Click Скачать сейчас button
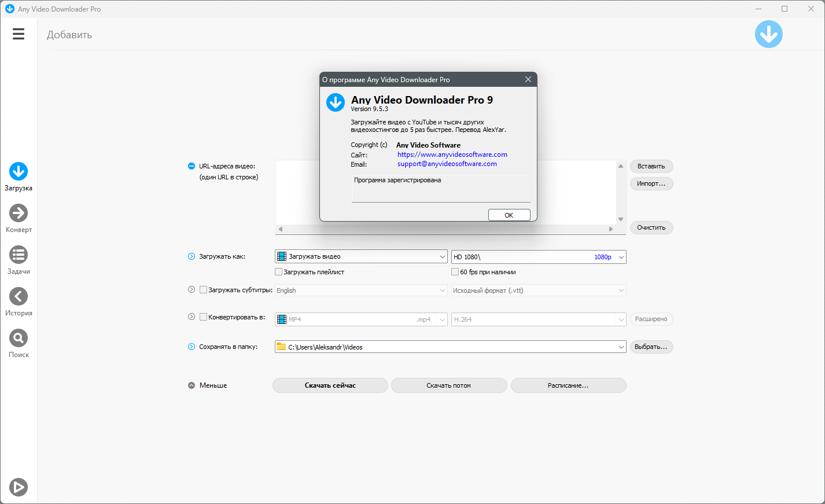Screen dimensions: 825x504 [x=330, y=385]
